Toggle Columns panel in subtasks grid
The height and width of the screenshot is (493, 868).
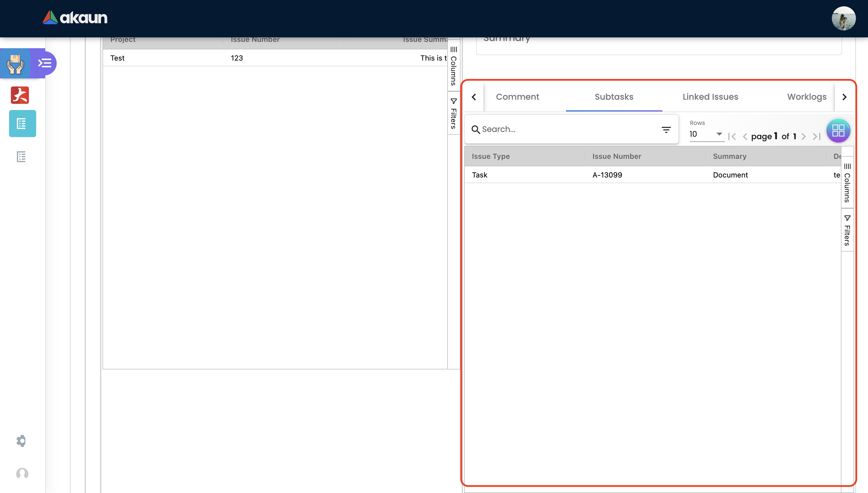pos(847,183)
